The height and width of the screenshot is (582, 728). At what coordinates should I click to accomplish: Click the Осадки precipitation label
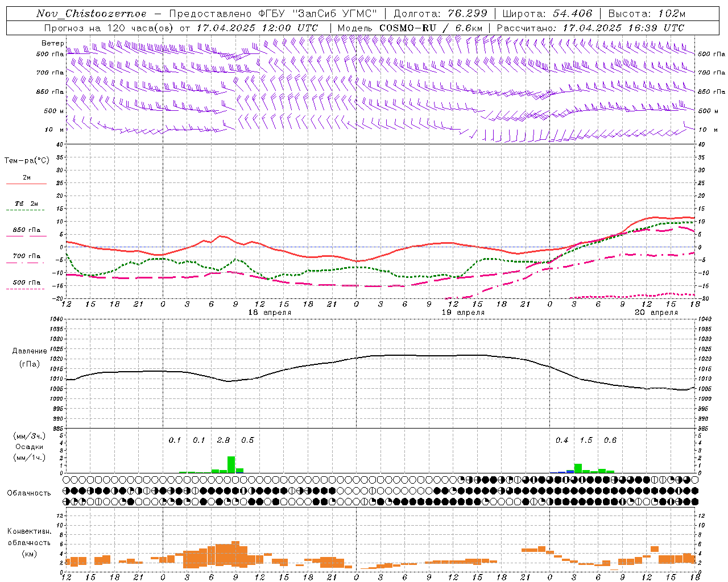coord(29,447)
